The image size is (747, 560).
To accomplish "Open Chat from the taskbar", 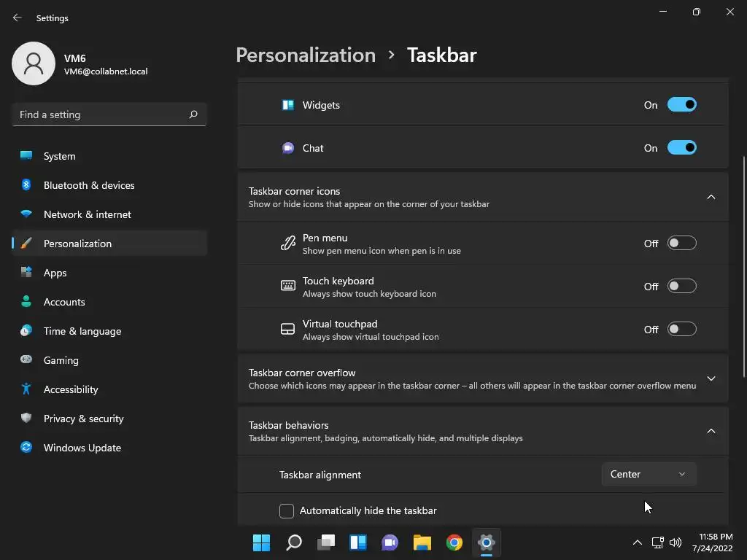I will (390, 542).
